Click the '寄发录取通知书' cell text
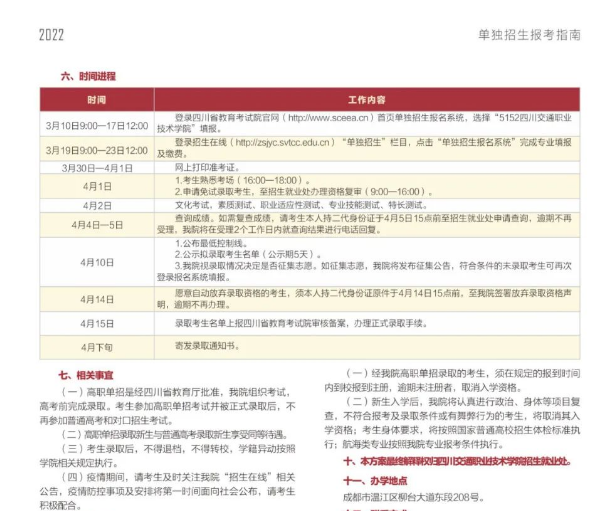The image size is (616, 511). click(207, 346)
